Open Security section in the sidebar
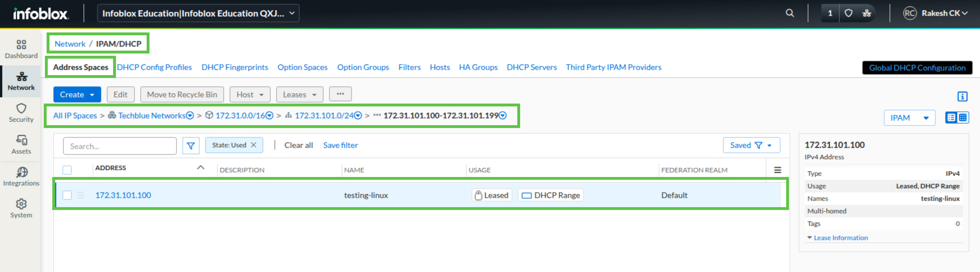This screenshot has width=980, height=272. (21, 113)
